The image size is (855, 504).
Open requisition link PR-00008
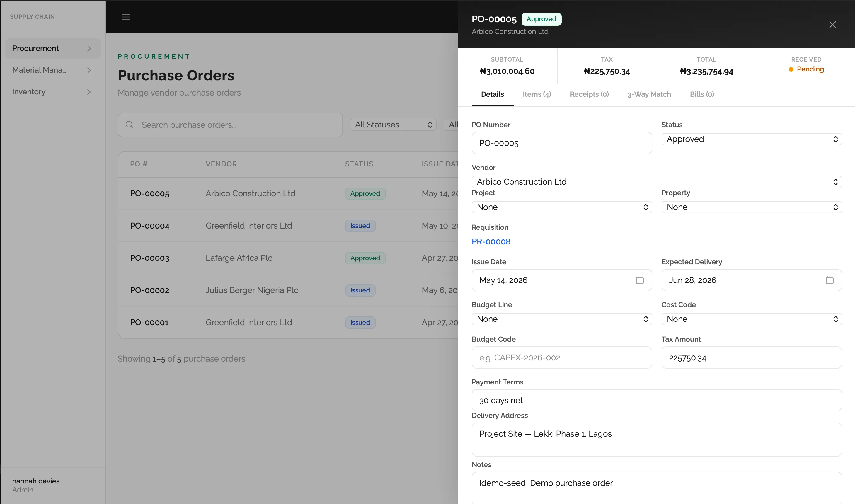[x=491, y=241]
